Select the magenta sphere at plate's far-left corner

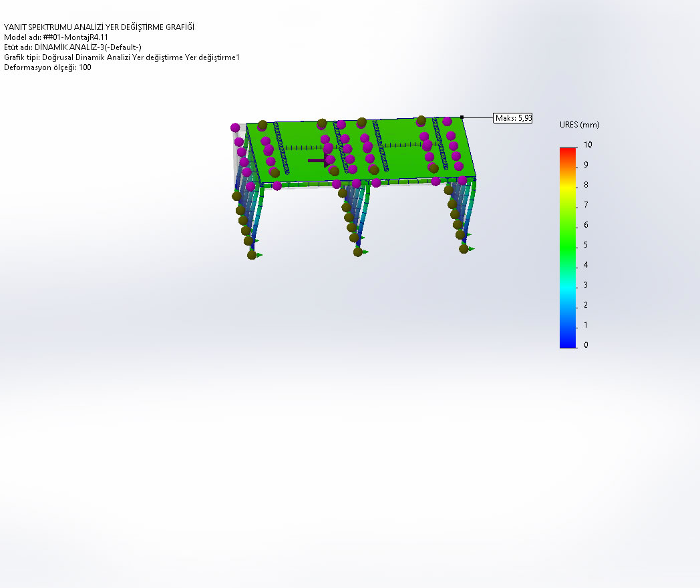pos(235,127)
